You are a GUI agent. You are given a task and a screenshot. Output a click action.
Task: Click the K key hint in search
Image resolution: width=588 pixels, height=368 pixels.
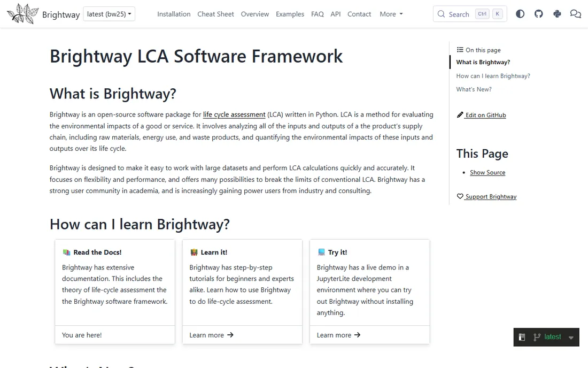point(498,14)
